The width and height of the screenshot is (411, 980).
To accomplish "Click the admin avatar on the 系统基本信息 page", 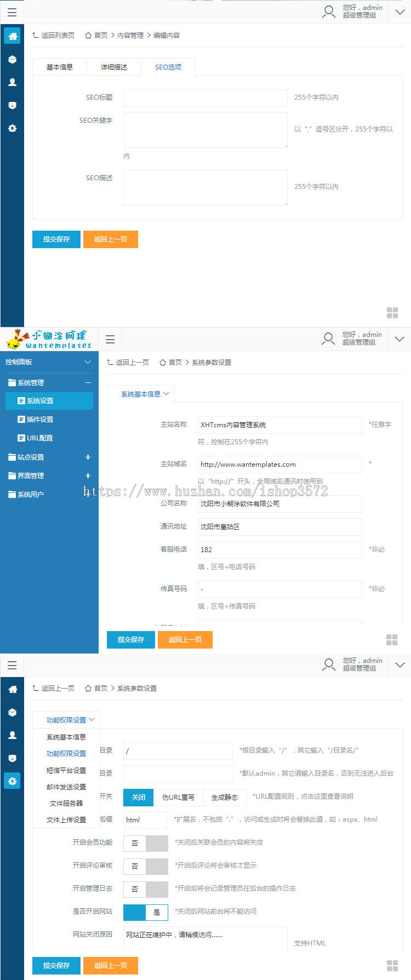I will point(328,339).
